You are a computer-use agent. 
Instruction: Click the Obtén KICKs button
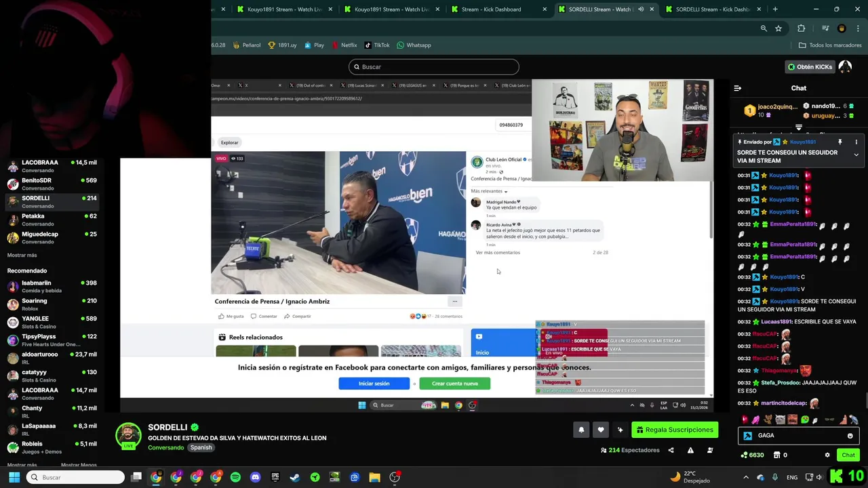coord(809,66)
